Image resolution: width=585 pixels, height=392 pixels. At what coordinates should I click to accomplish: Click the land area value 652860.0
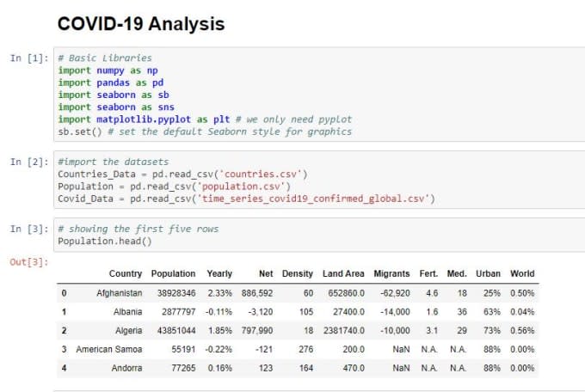click(x=346, y=293)
